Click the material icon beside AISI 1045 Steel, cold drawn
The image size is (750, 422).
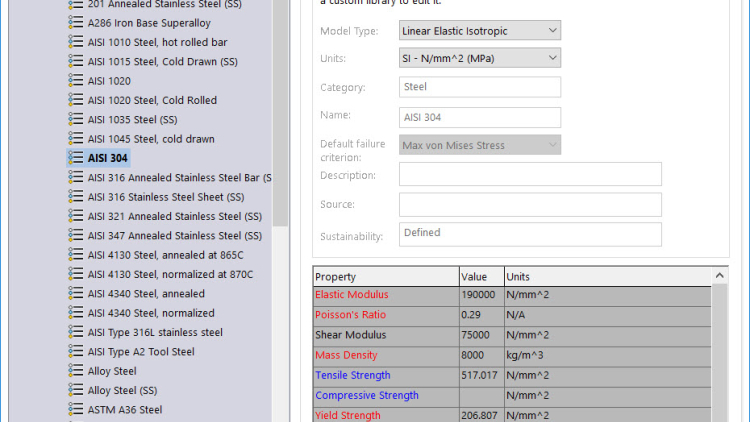click(x=76, y=139)
